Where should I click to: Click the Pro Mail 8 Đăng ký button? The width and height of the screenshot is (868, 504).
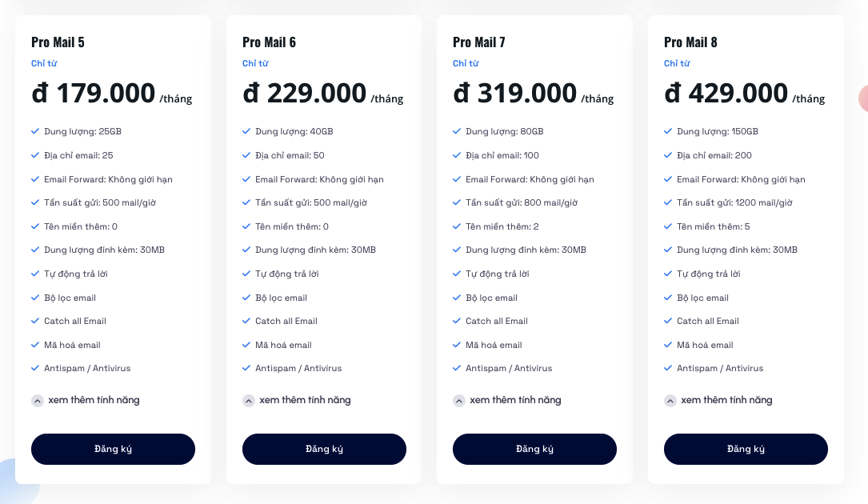click(746, 449)
